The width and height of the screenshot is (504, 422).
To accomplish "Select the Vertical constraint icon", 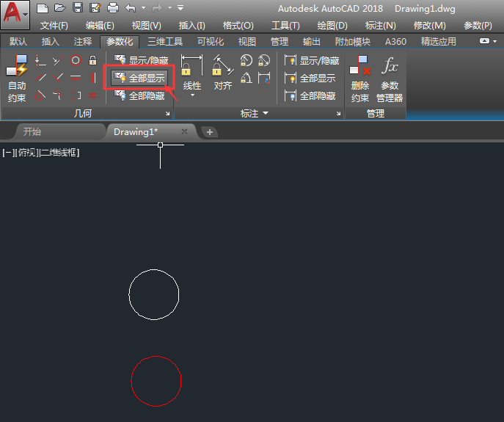I will [x=93, y=78].
